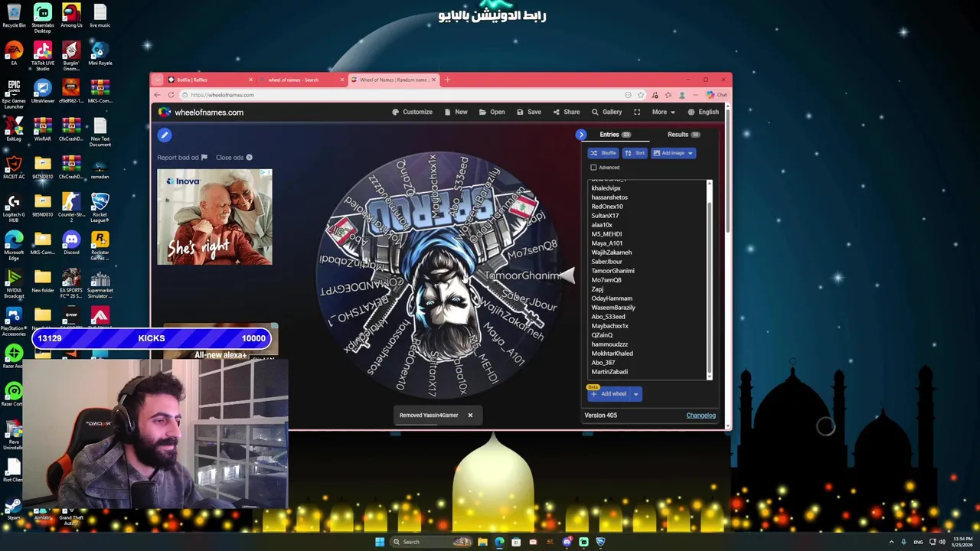980x551 pixels.
Task: Select the Discord desktop icon
Action: (x=71, y=244)
